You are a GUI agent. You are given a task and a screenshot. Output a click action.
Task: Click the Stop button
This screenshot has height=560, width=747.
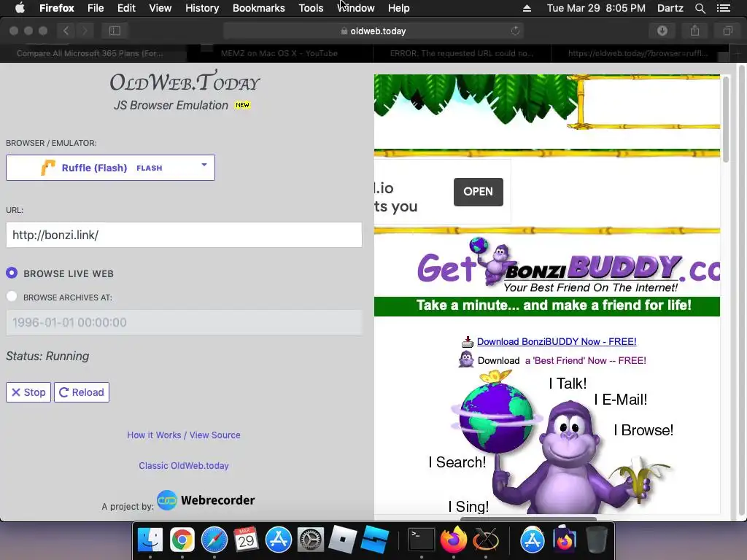click(28, 392)
